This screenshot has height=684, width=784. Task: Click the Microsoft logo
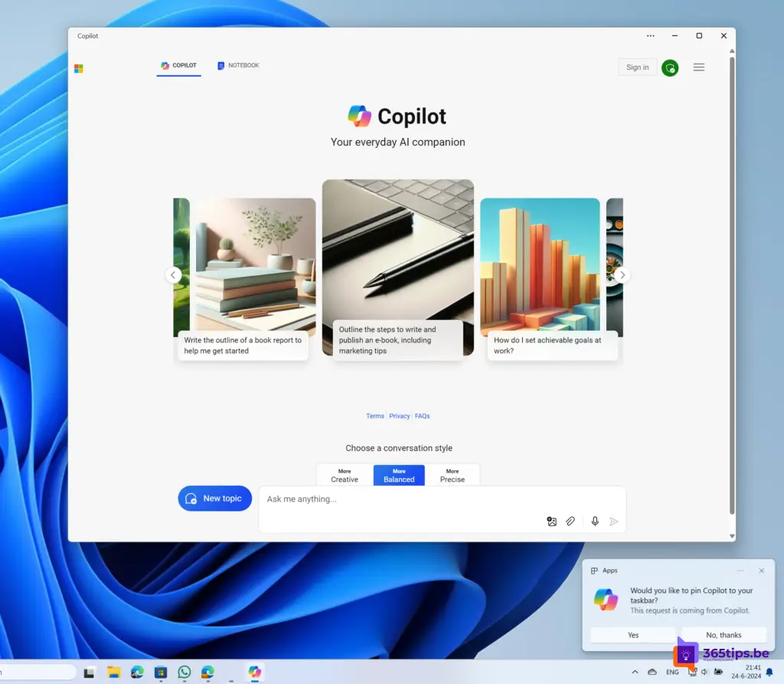(79, 68)
